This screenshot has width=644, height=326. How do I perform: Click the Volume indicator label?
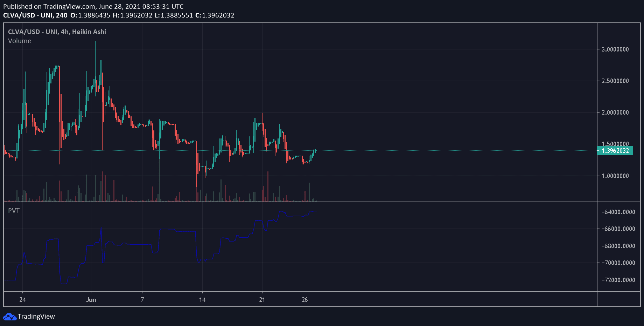[20, 41]
